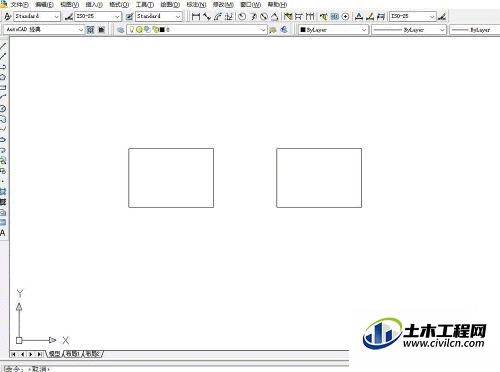
Task: Select the Multiline Text A tool
Action: (3, 233)
